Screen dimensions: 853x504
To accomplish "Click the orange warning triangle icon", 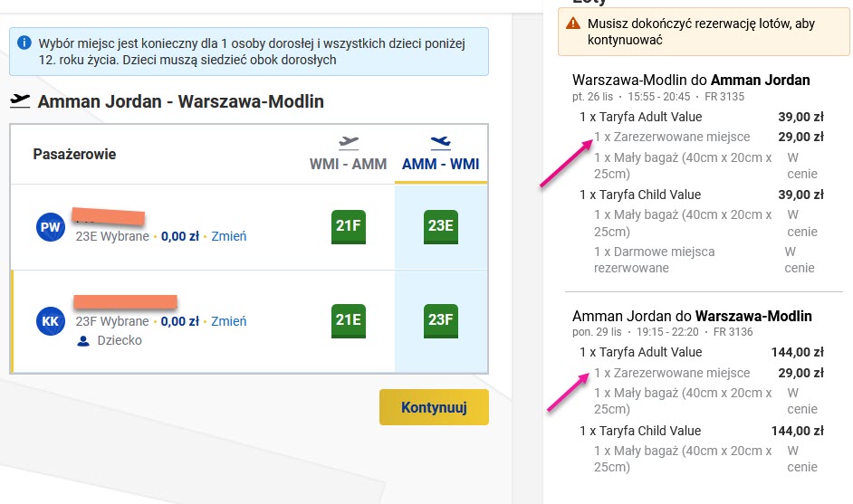I will click(573, 24).
